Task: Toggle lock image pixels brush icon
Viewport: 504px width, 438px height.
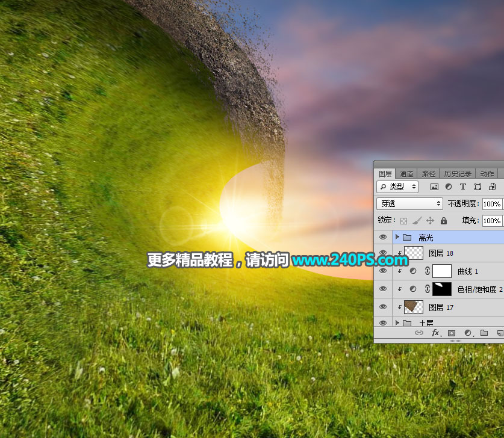Action: [417, 221]
